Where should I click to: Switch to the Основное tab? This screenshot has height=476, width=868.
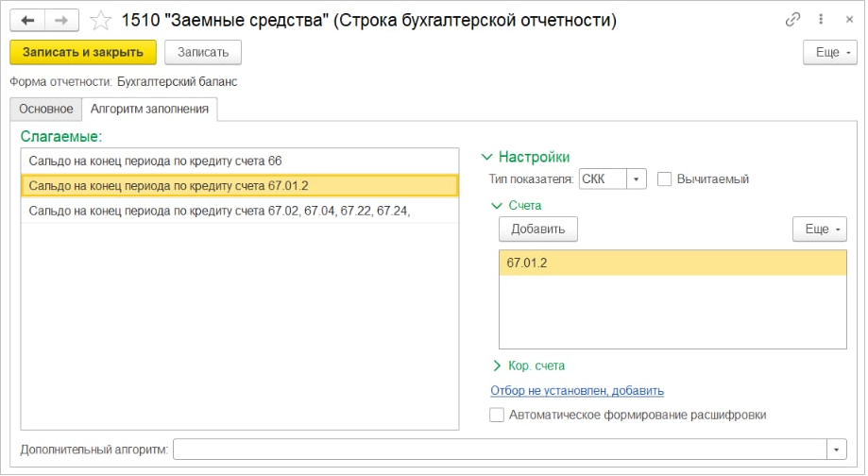(45, 109)
